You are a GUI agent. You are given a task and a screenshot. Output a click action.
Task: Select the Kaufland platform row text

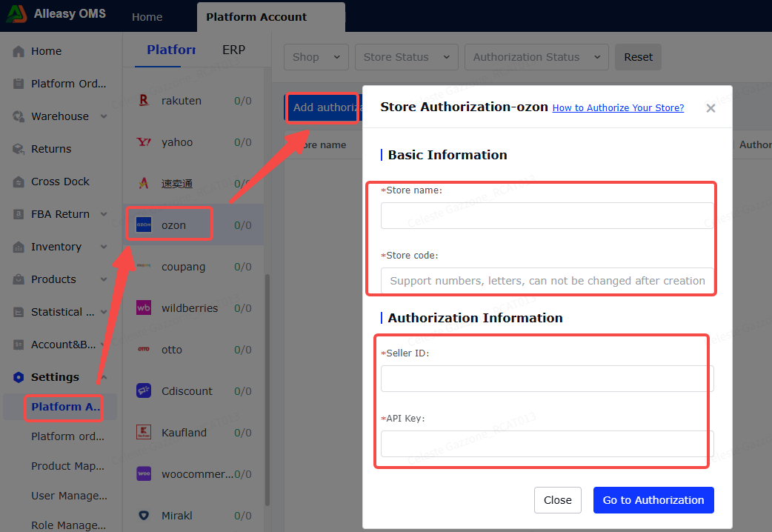184,432
